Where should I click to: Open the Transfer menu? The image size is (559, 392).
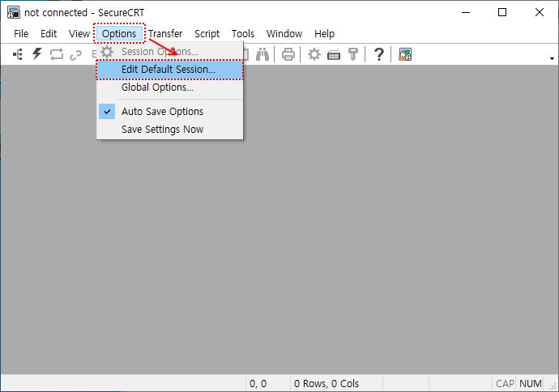[x=165, y=33]
